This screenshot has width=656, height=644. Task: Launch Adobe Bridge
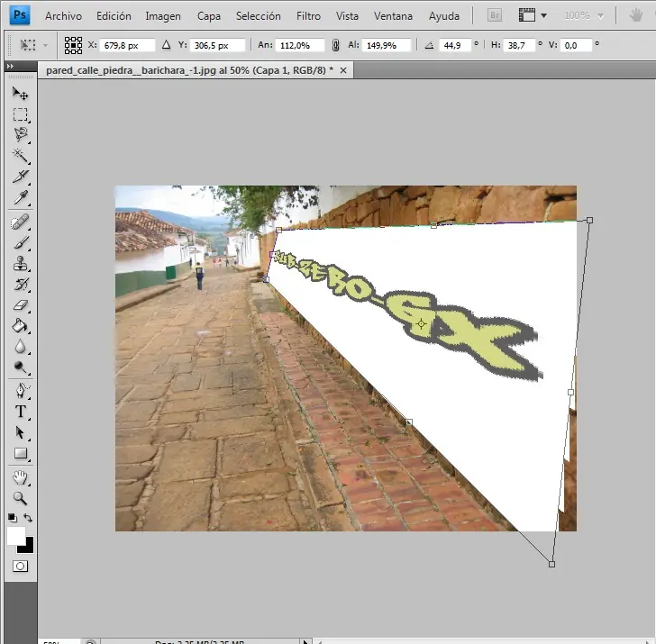point(495,15)
